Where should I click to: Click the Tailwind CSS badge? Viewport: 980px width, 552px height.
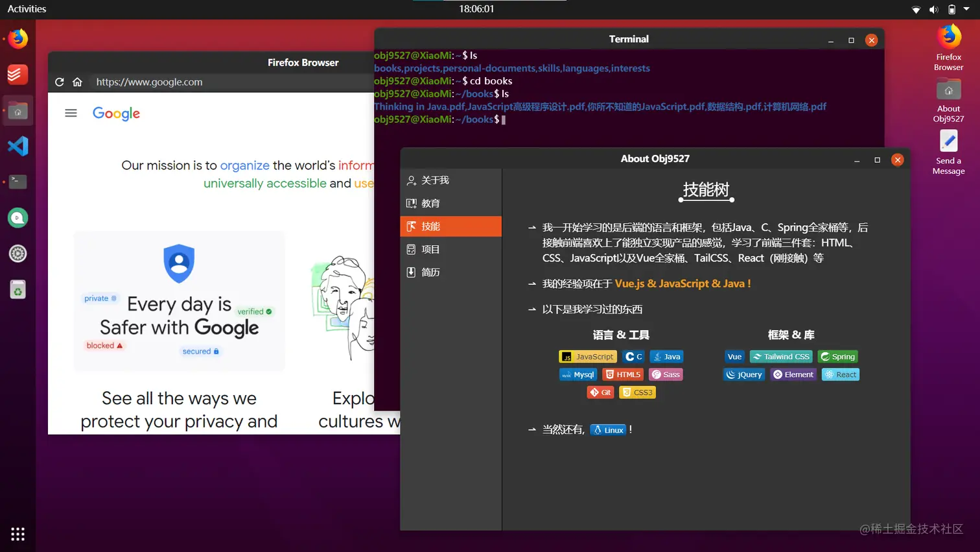click(780, 356)
